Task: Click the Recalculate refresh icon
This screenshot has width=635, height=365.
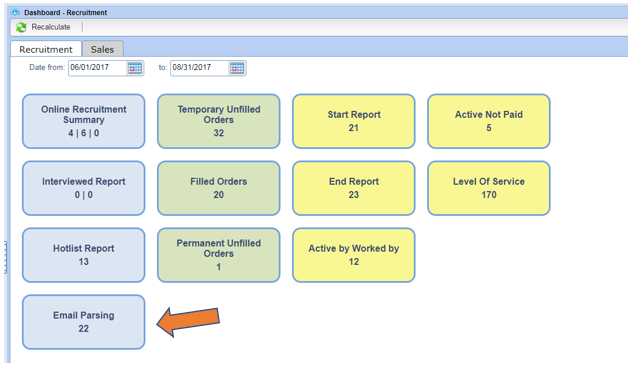Action: pyautogui.click(x=21, y=27)
